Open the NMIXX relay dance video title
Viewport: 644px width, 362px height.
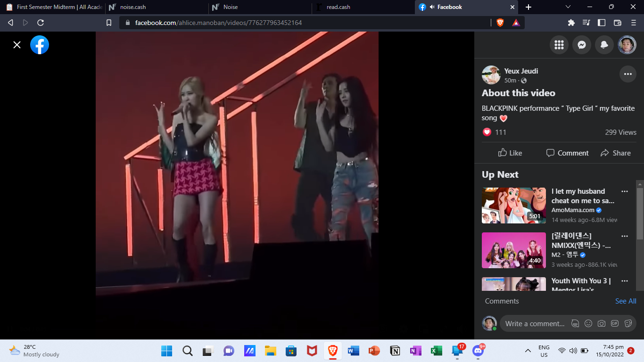(x=581, y=240)
